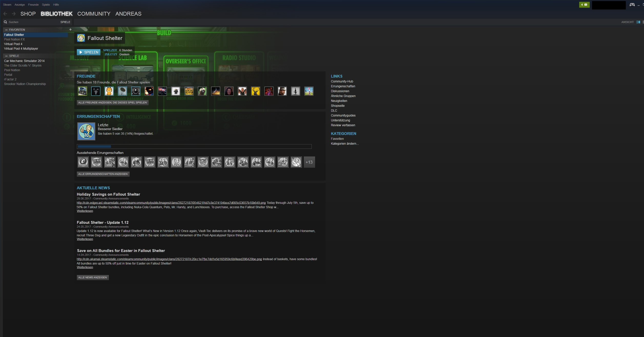Click the +13 remaining achievements tile
The width and height of the screenshot is (644, 337).
click(309, 162)
